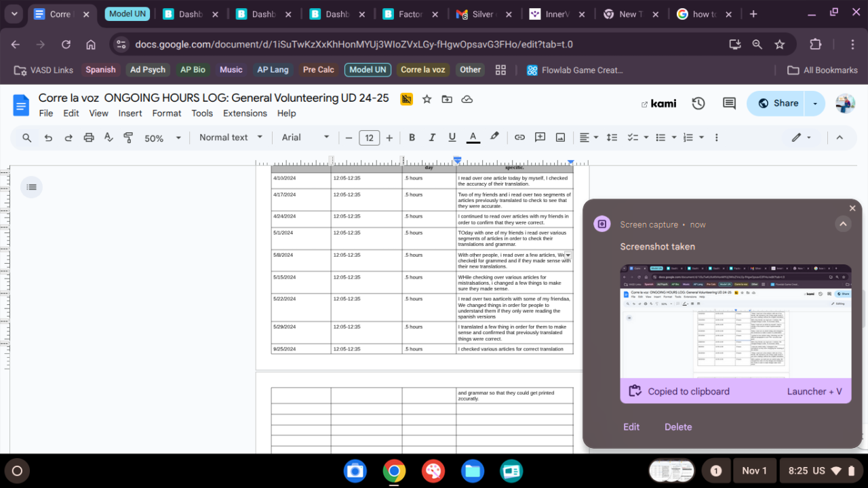Open the text color picker

(473, 138)
